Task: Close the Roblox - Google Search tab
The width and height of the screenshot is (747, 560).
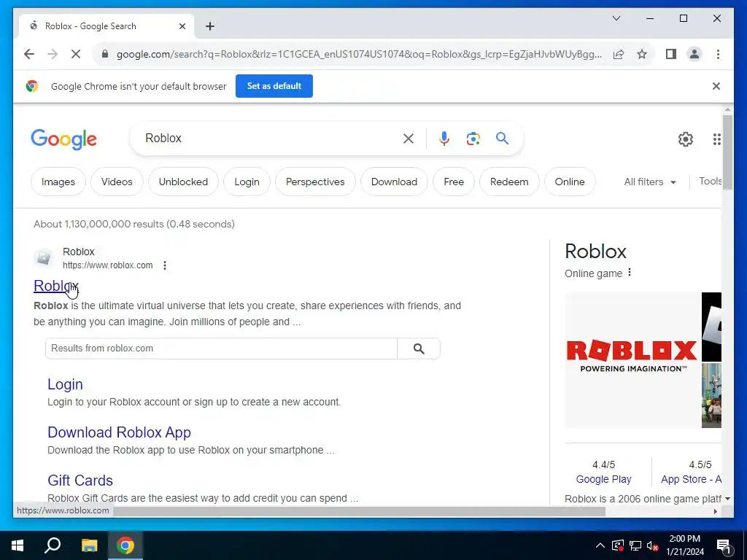Action: click(x=182, y=26)
